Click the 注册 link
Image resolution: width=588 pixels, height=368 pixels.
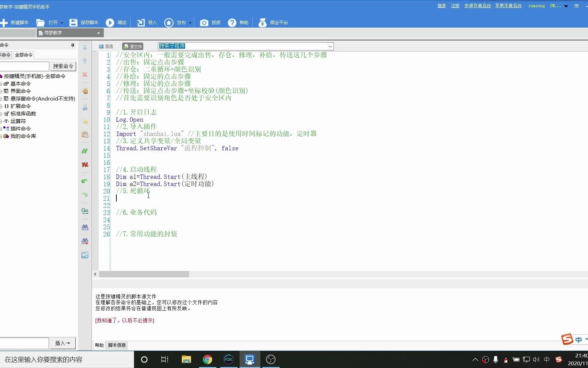pos(455,6)
